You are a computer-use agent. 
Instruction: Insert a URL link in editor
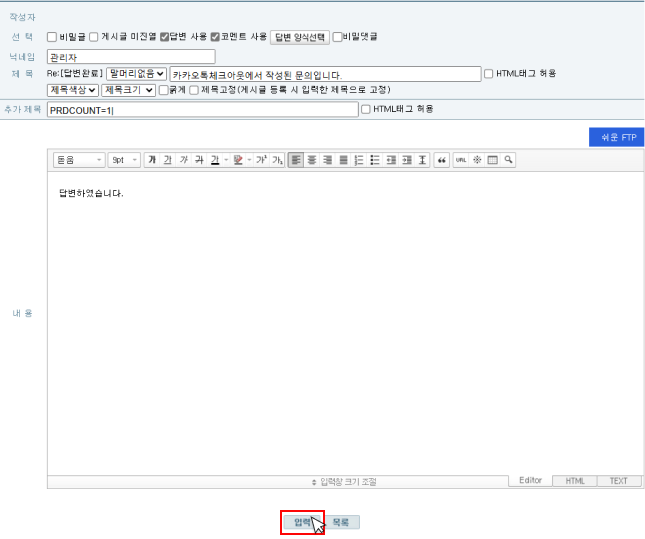tap(461, 160)
